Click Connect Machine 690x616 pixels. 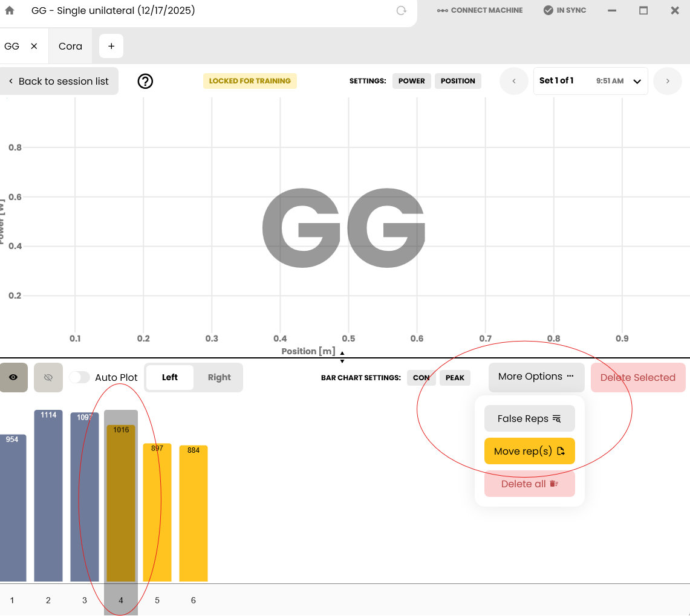coord(480,10)
